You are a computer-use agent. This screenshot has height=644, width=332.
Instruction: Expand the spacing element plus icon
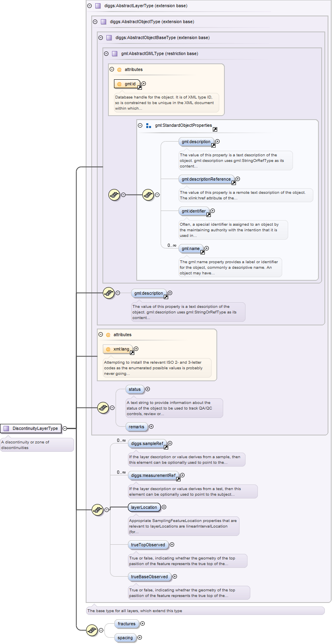click(139, 637)
